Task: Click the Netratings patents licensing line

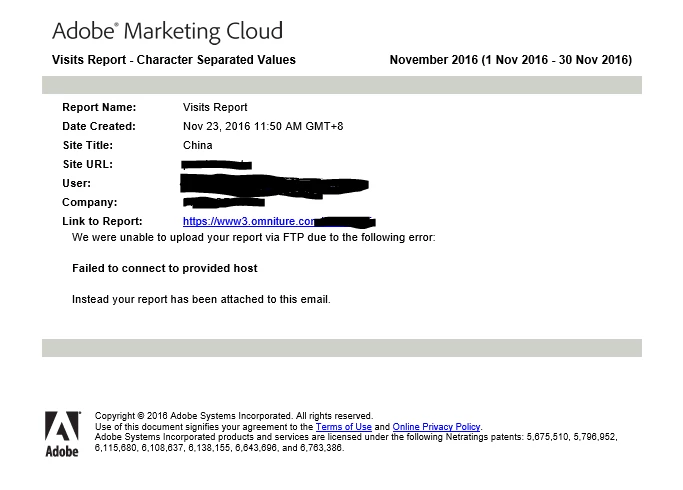Action: 356,437
